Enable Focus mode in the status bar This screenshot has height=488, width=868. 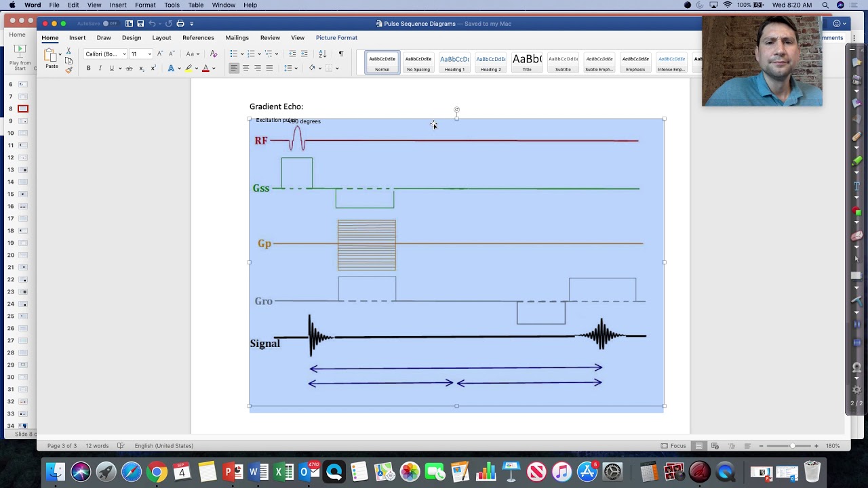(674, 445)
